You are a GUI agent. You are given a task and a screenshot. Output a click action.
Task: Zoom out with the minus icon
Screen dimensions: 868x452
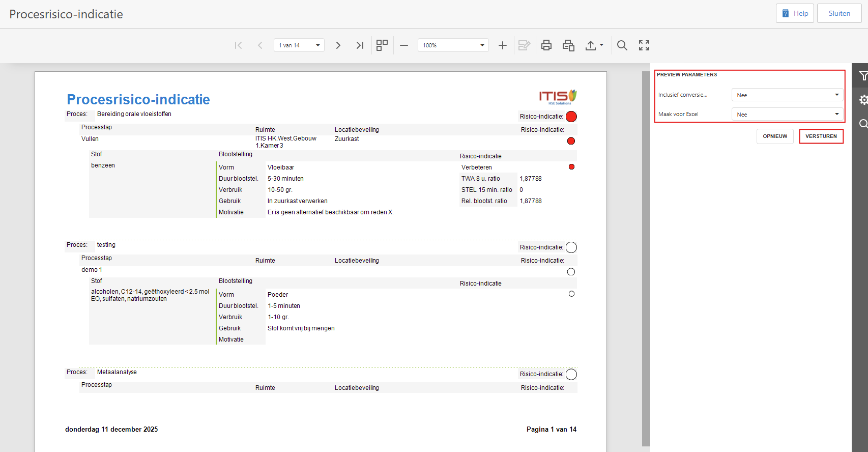point(404,45)
